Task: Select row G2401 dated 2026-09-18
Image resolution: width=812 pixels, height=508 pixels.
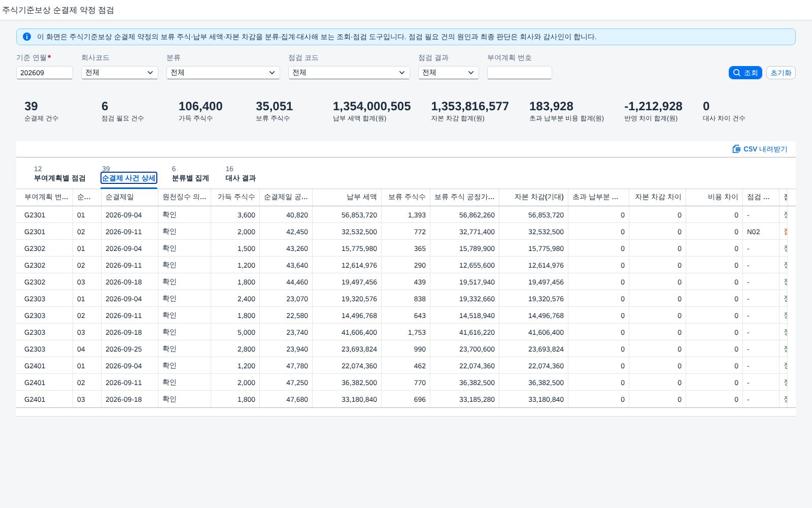Action: 406,399
